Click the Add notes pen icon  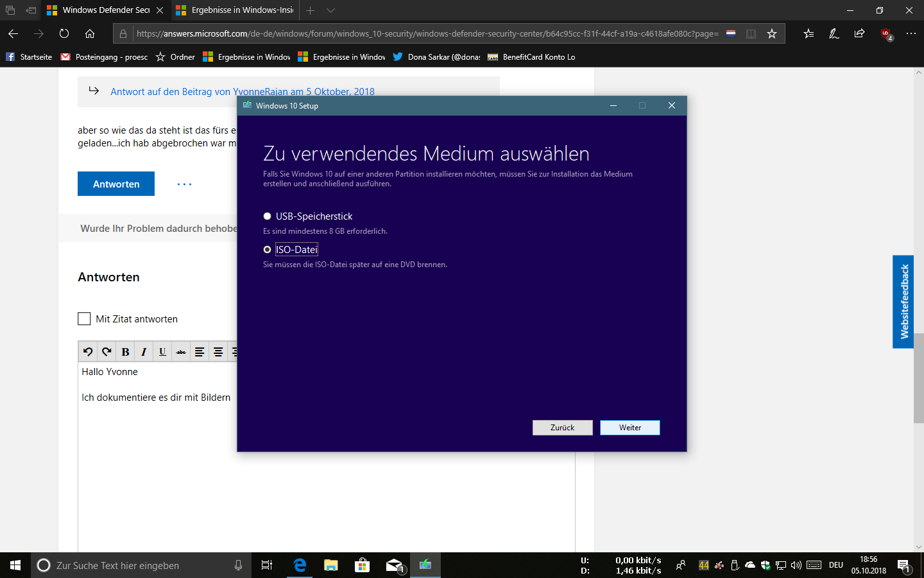pos(834,33)
